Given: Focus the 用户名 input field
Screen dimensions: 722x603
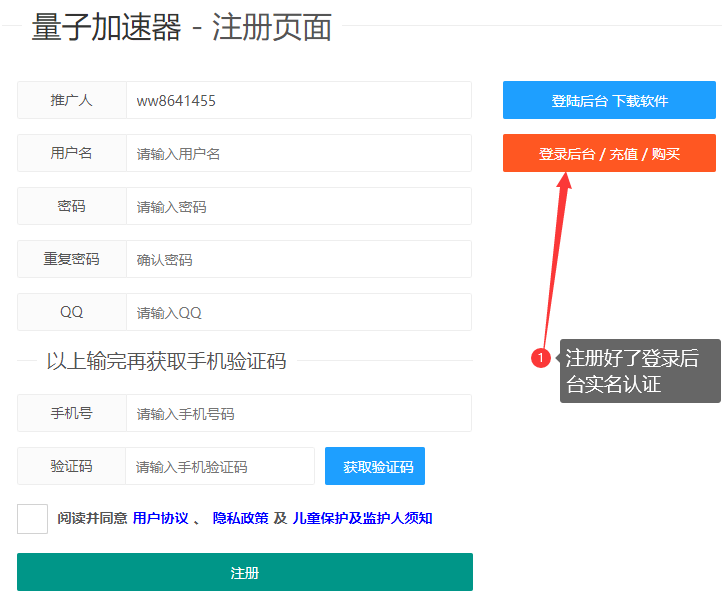Looking at the screenshot, I should click(299, 153).
